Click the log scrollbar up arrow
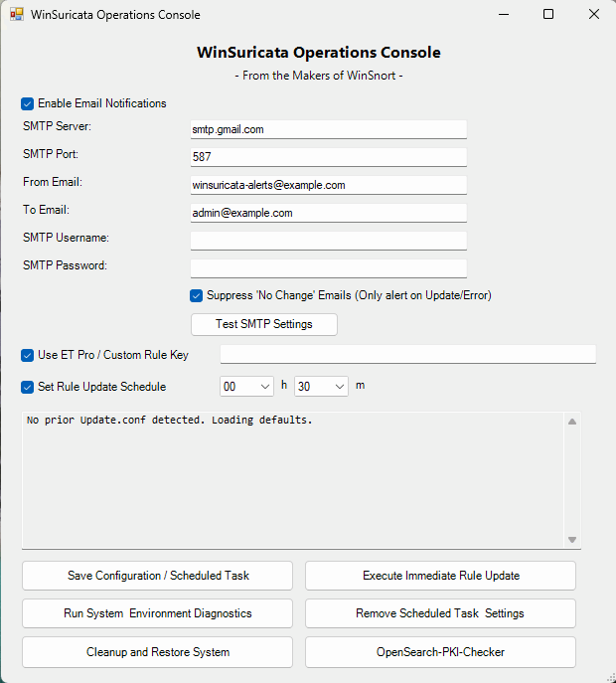This screenshot has width=616, height=683. [x=572, y=422]
